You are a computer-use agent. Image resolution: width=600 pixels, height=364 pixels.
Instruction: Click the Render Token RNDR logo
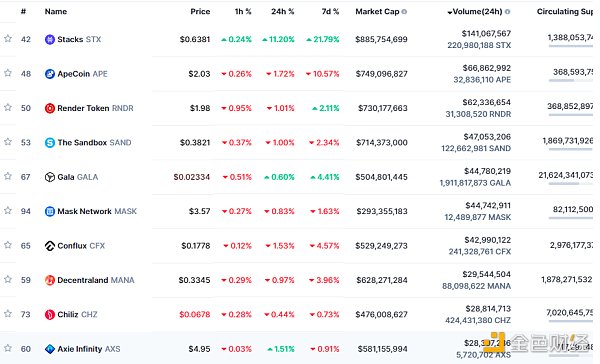click(50, 108)
